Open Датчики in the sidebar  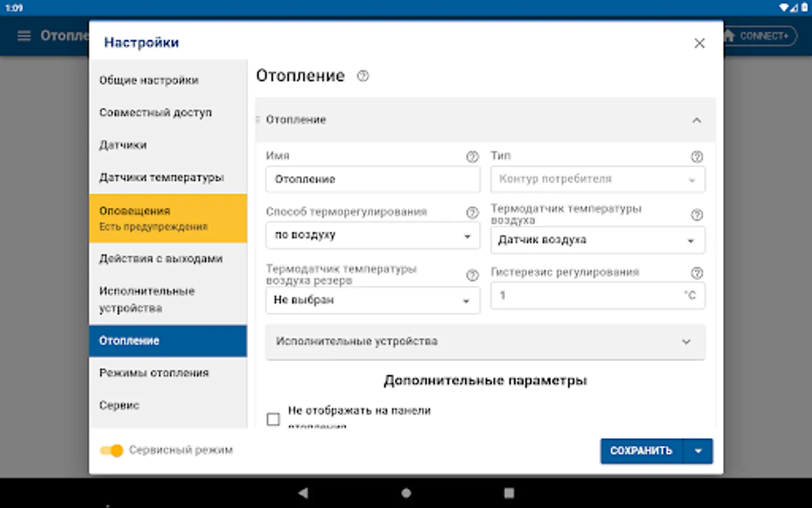pos(168,145)
